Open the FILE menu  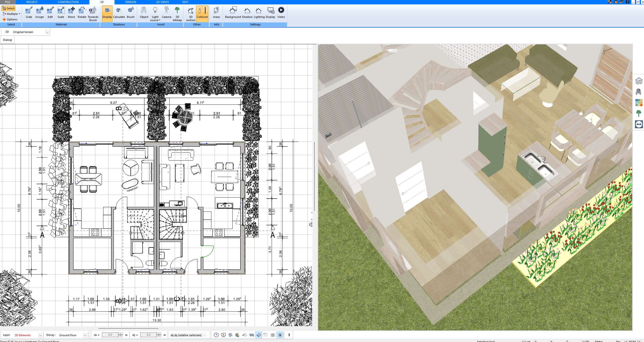pyautogui.click(x=8, y=2)
